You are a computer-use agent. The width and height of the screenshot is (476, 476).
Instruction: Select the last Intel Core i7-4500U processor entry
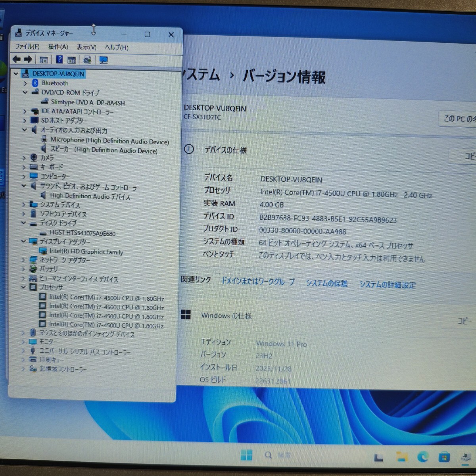pyautogui.click(x=106, y=325)
